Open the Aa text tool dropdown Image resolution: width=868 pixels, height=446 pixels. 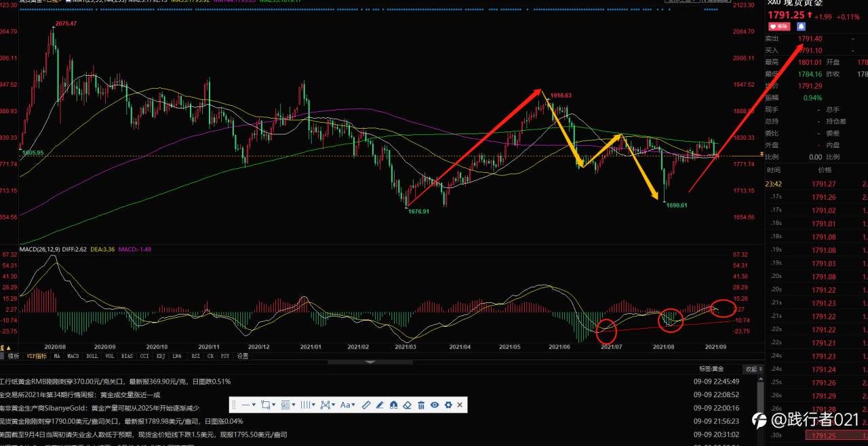(353, 405)
